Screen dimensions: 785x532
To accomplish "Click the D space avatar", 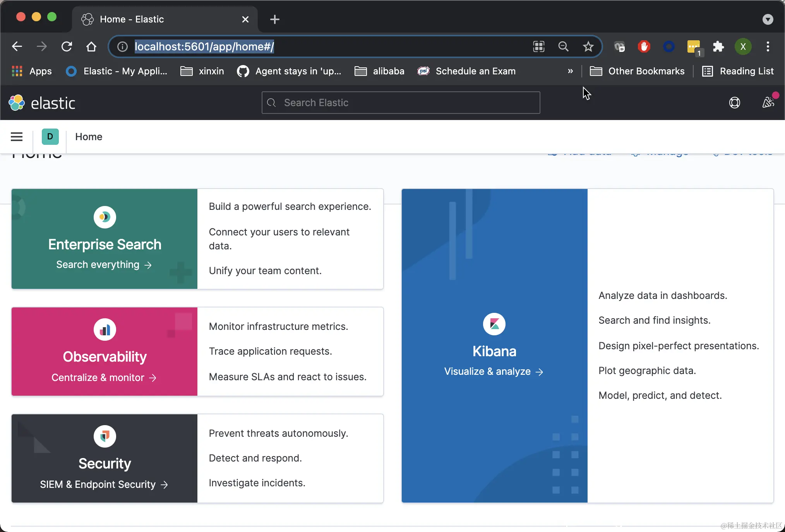I will 50,137.
